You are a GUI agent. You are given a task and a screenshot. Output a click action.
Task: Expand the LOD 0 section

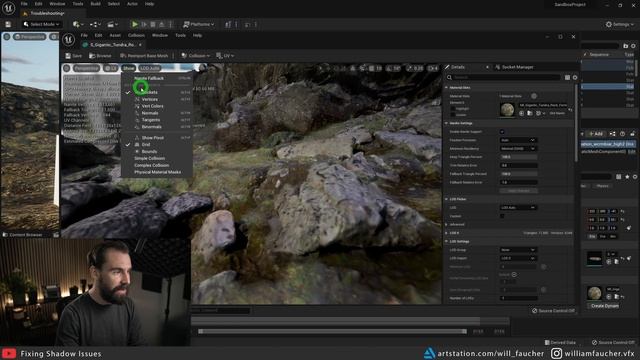(447, 233)
